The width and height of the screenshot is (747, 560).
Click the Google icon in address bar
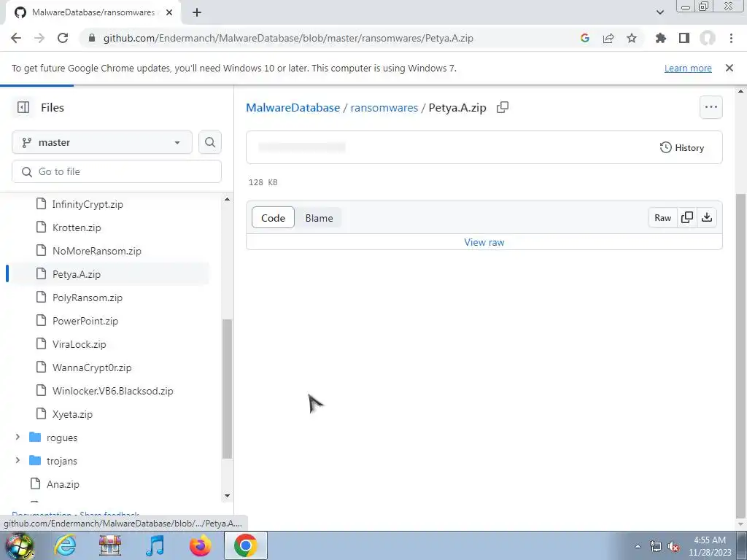[x=585, y=38]
